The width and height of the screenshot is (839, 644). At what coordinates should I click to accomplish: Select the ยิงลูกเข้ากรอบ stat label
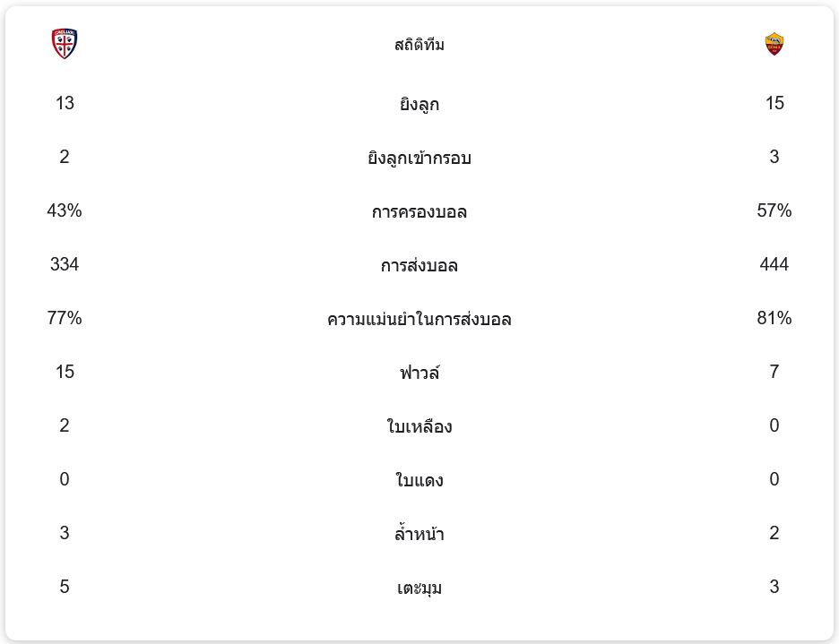click(x=419, y=159)
